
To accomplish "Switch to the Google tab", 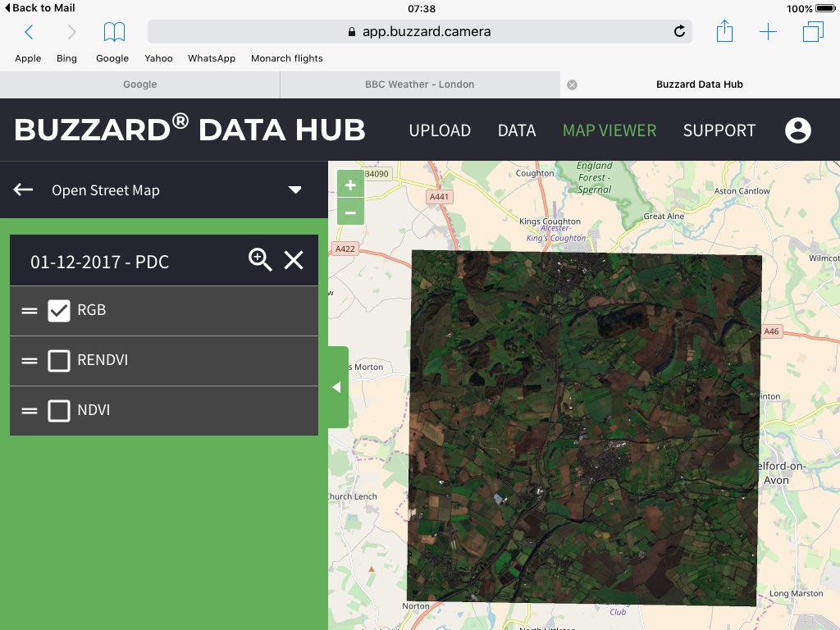I will click(x=139, y=84).
